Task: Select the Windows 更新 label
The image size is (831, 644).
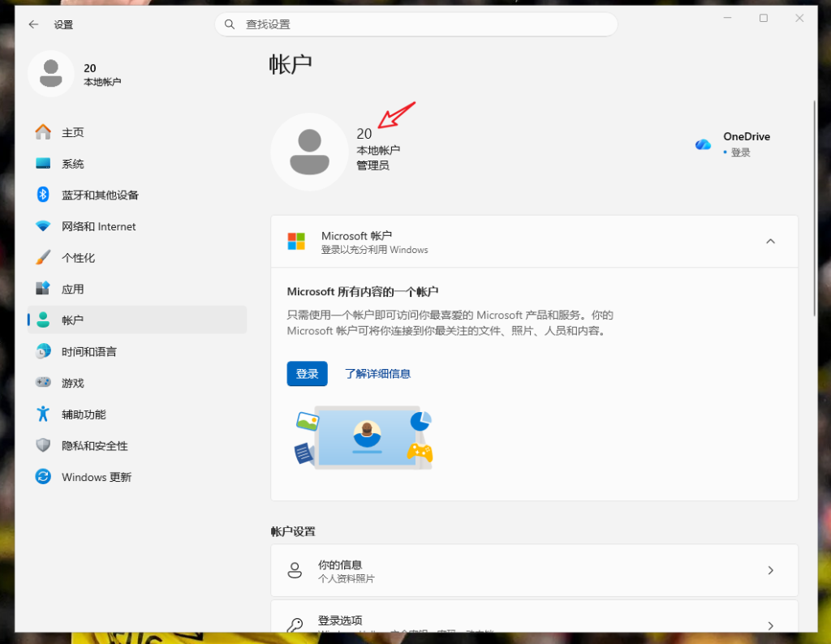Action: (97, 477)
